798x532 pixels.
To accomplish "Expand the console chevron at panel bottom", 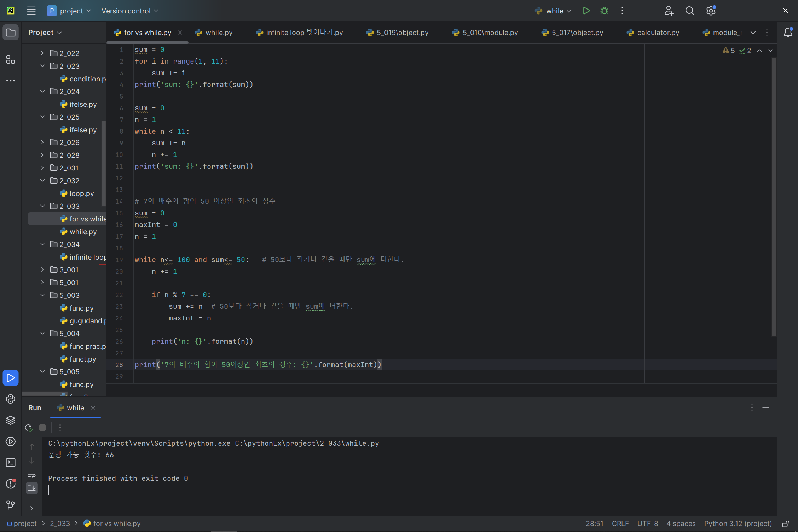I will pyautogui.click(x=32, y=508).
